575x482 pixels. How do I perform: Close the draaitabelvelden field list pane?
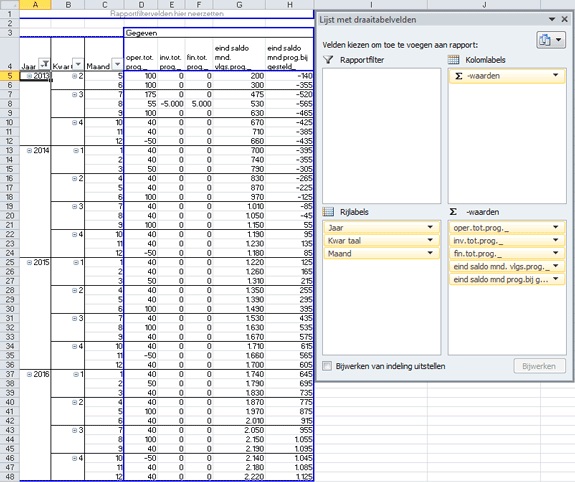tap(565, 19)
